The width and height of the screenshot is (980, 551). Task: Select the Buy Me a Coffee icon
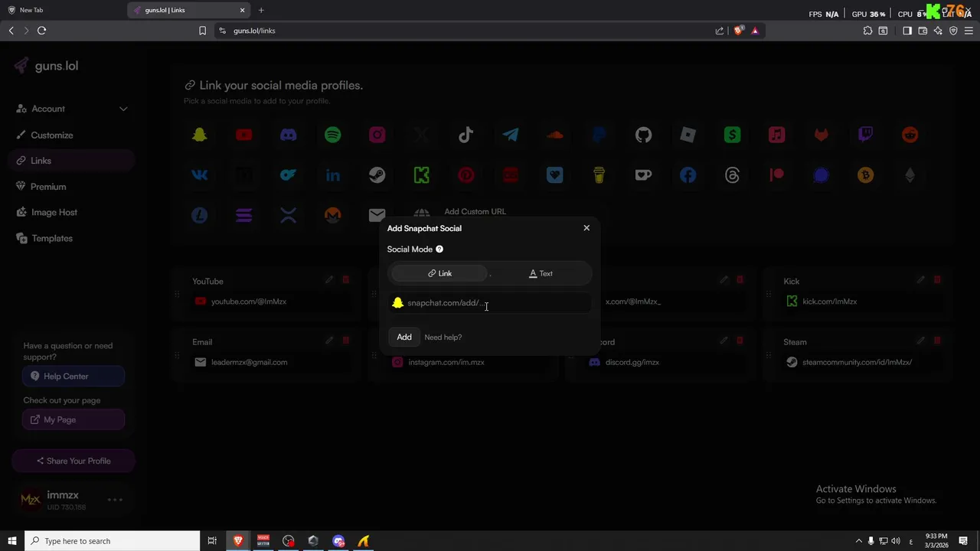[599, 175]
